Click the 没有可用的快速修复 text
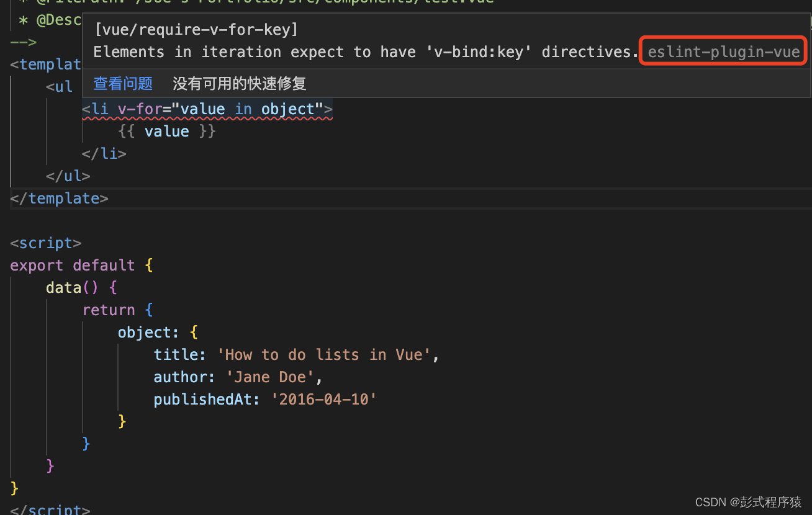Image resolution: width=812 pixels, height=515 pixels. (x=239, y=83)
